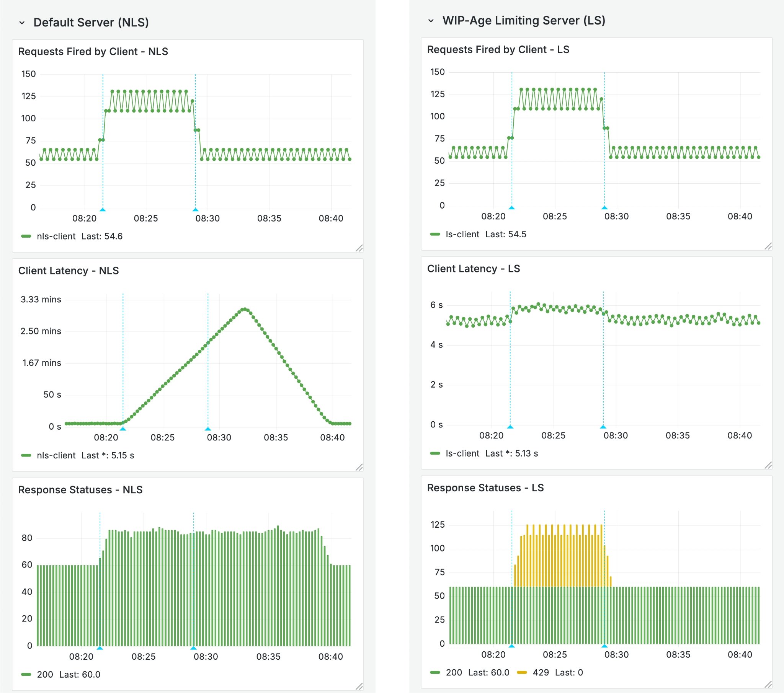Click the Response Statuses - NLS resize handle
784x693 pixels.
[x=359, y=686]
